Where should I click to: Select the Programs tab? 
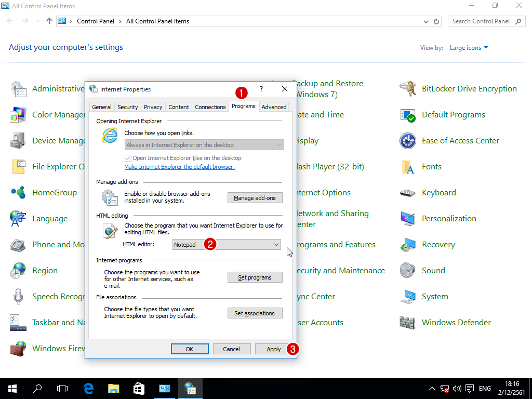point(244,106)
